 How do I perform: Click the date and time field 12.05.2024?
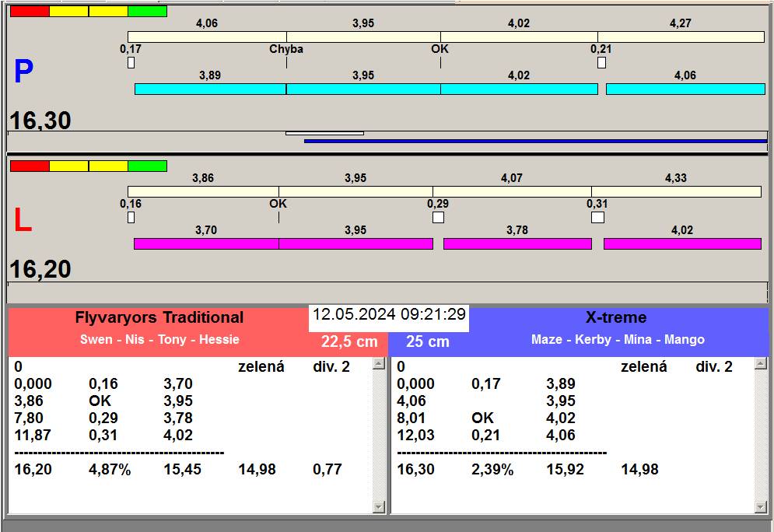point(389,315)
